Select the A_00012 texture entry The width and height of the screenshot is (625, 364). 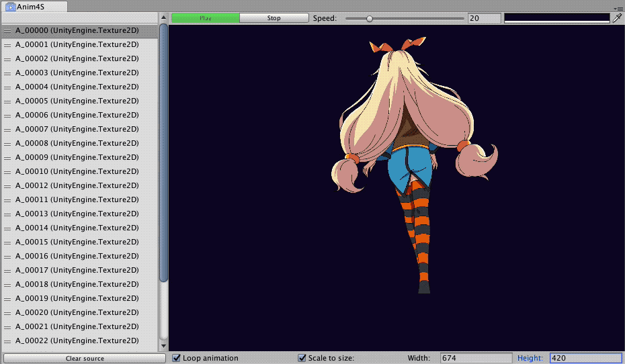pyautogui.click(x=80, y=185)
